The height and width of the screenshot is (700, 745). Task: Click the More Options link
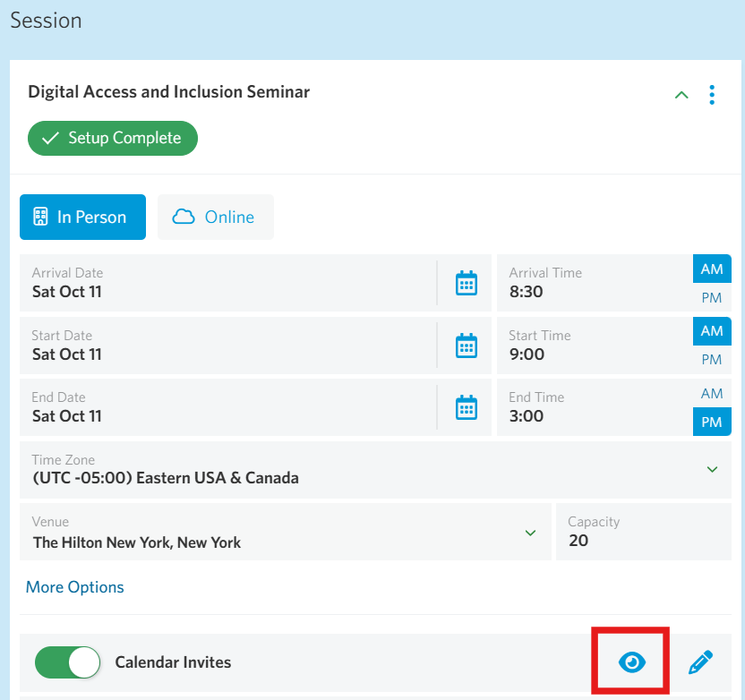[75, 587]
